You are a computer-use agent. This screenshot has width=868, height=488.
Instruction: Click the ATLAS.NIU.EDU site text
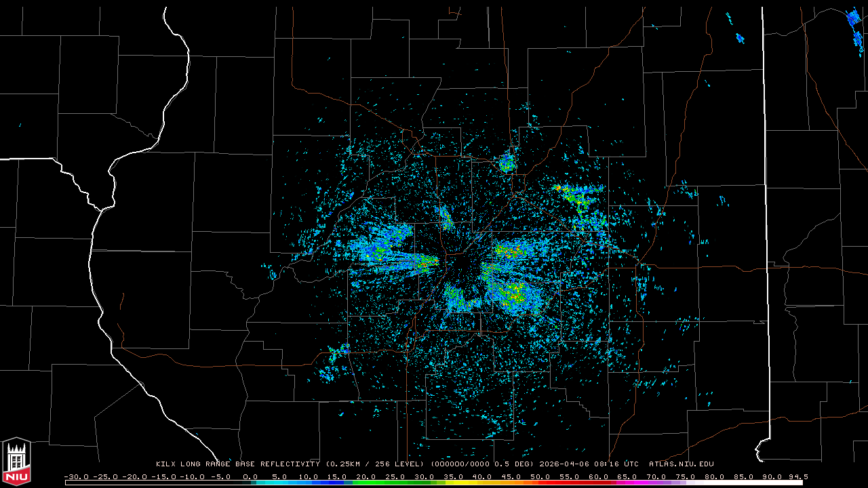pyautogui.click(x=682, y=464)
